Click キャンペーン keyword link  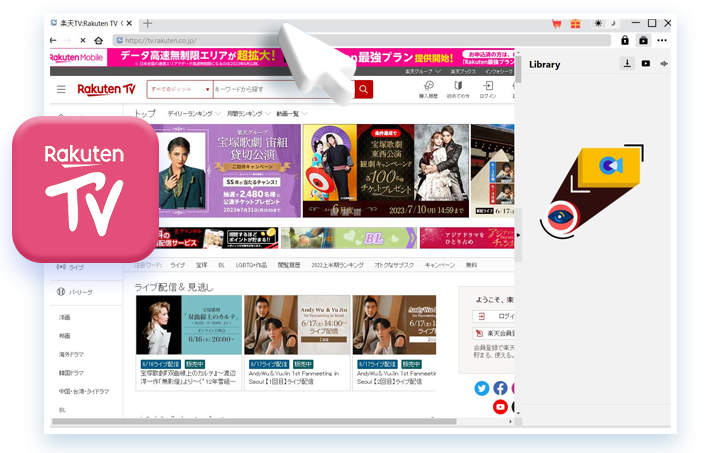pos(439,265)
